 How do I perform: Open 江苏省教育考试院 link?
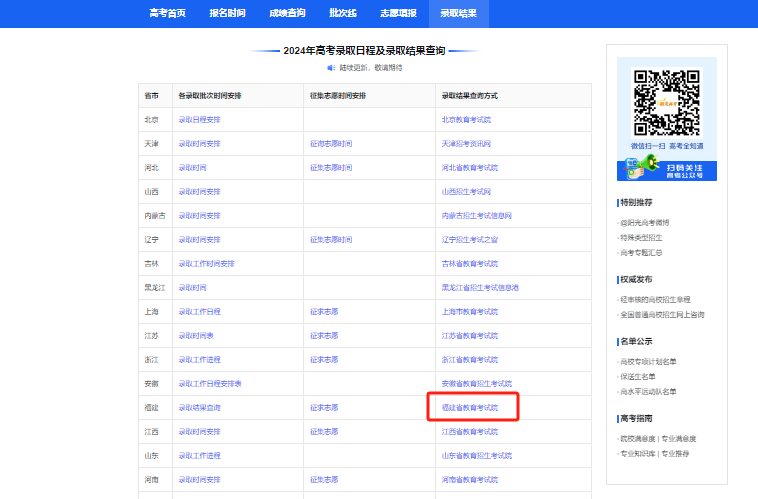click(x=469, y=336)
